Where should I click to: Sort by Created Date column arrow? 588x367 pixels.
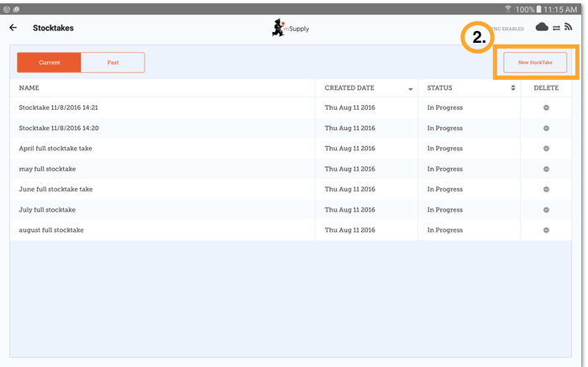point(411,88)
